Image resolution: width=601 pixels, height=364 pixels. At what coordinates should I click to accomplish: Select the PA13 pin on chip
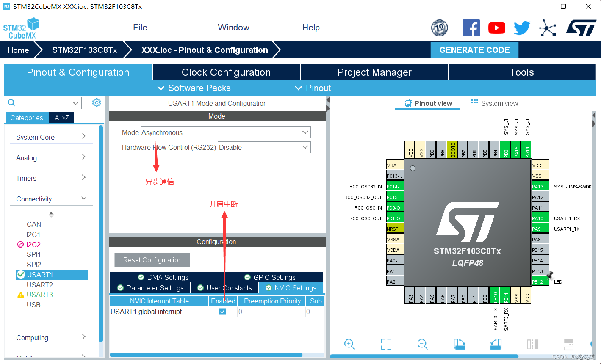coord(540,187)
